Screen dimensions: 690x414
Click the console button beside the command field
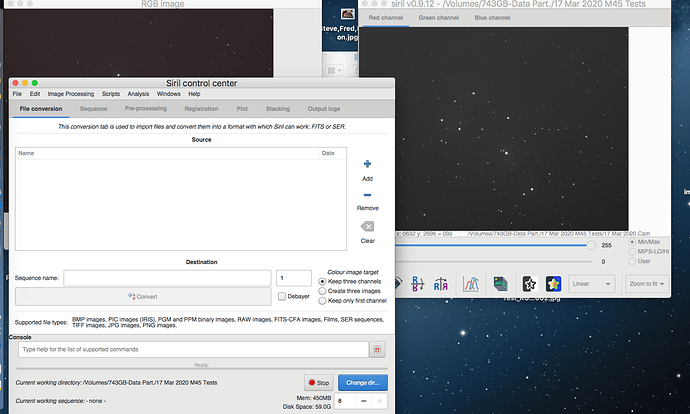pos(377,349)
